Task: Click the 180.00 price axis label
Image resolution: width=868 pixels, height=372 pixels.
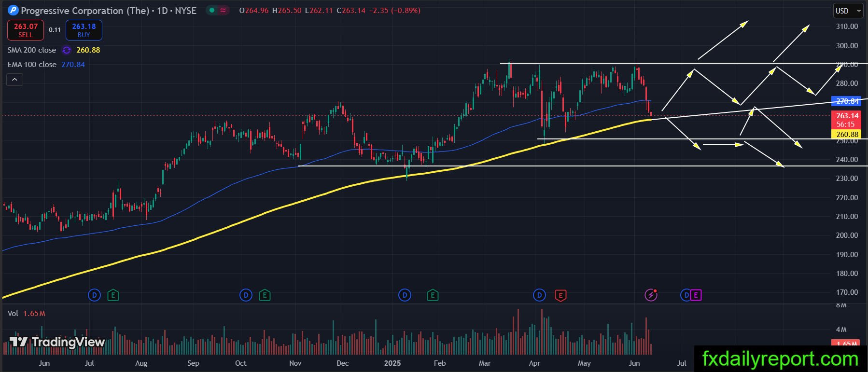Action: [847, 274]
